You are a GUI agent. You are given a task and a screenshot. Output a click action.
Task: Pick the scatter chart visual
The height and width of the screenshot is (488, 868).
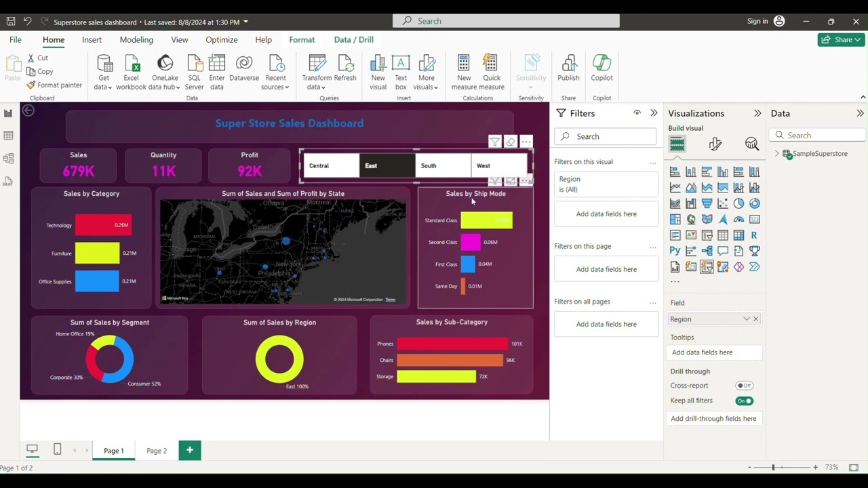point(723,203)
